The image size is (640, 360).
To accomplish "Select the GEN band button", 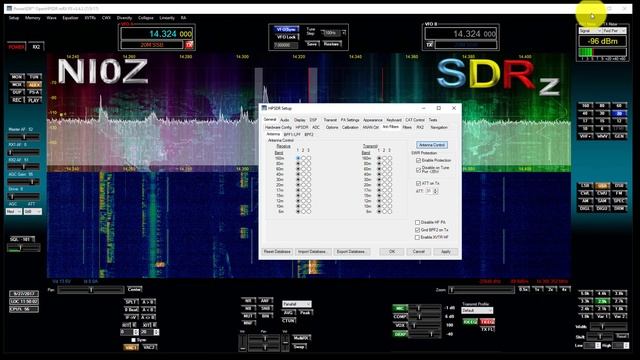I will pos(619,136).
